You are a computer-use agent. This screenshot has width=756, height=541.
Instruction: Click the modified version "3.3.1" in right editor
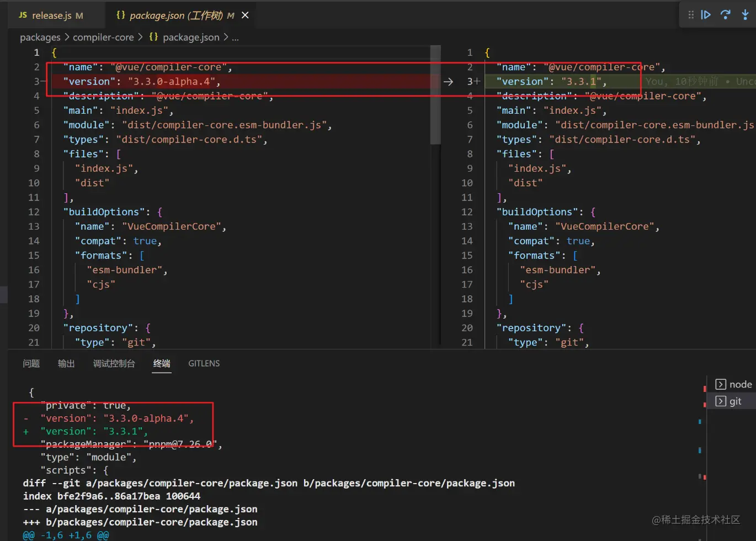tap(582, 82)
